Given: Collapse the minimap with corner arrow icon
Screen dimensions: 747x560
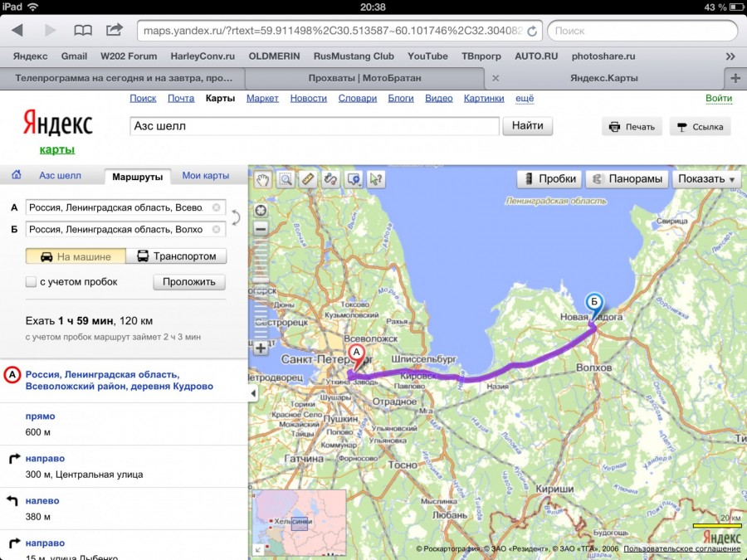Looking at the screenshot, I should pyautogui.click(x=258, y=550).
